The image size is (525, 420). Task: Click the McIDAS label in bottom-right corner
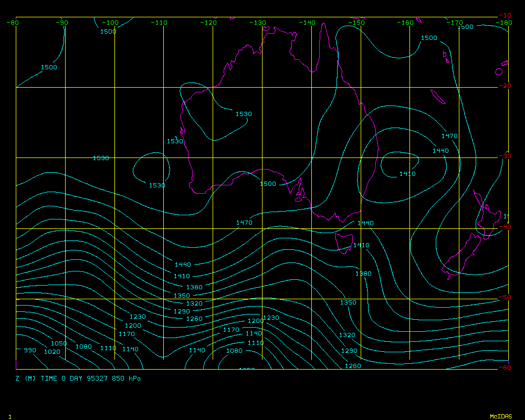(x=500, y=416)
